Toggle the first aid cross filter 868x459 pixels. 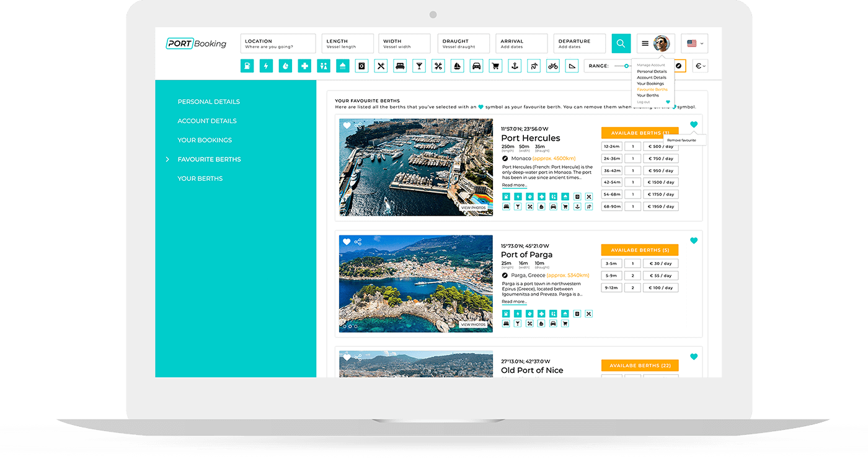coord(304,66)
